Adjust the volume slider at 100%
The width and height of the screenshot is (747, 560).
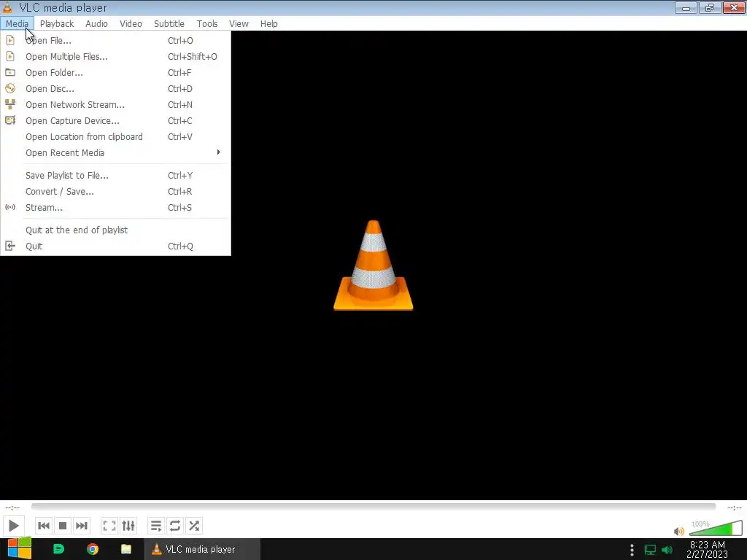coord(716,529)
